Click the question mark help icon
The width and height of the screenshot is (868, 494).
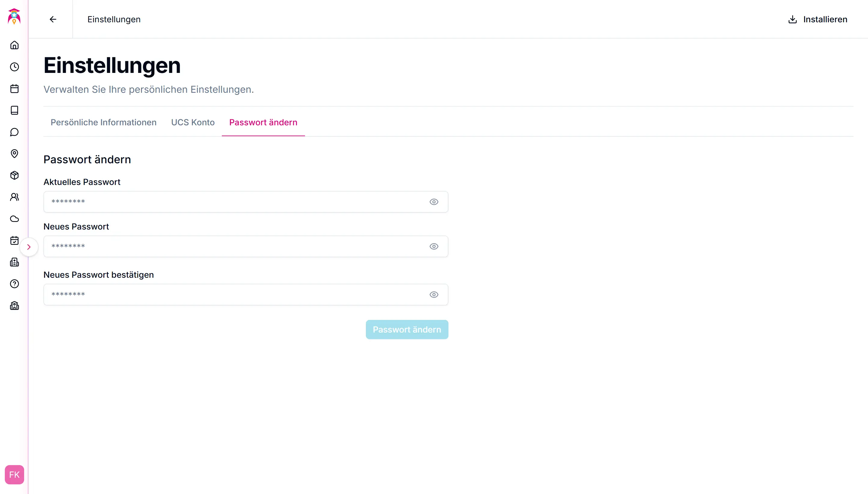click(14, 284)
